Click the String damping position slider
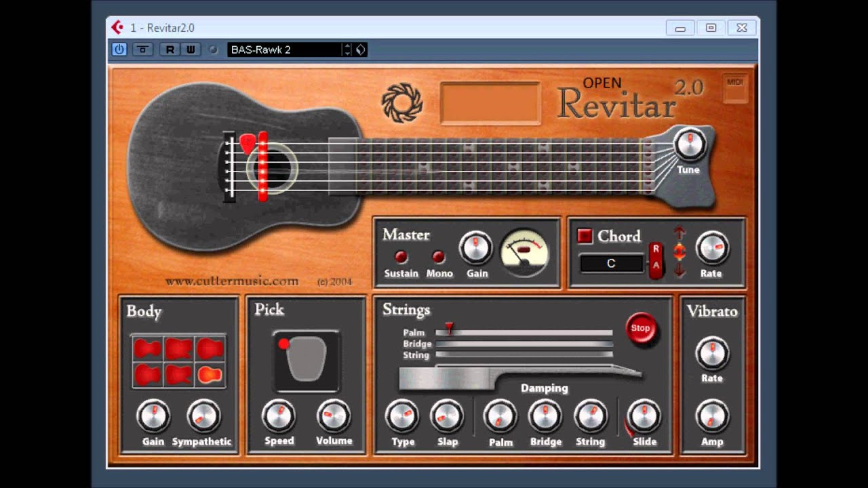This screenshot has height=488, width=868. point(524,354)
